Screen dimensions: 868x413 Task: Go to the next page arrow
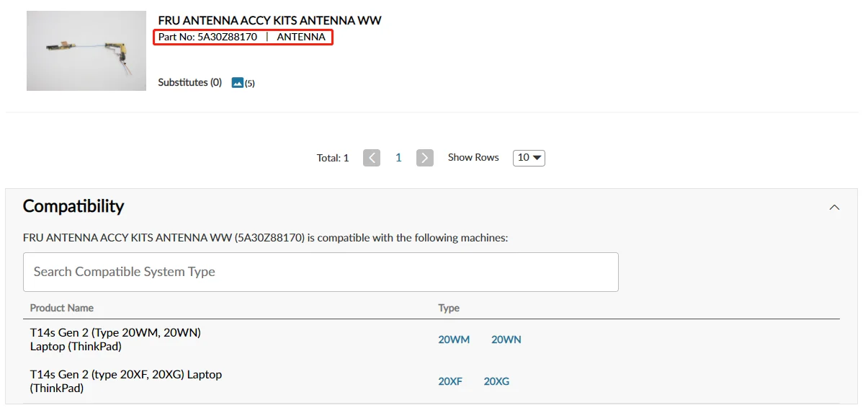pos(425,158)
